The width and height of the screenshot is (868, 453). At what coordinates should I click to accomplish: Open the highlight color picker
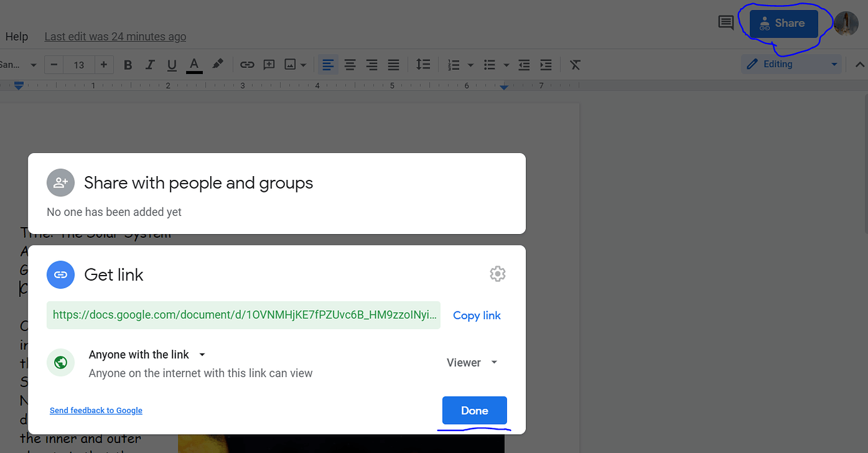217,64
